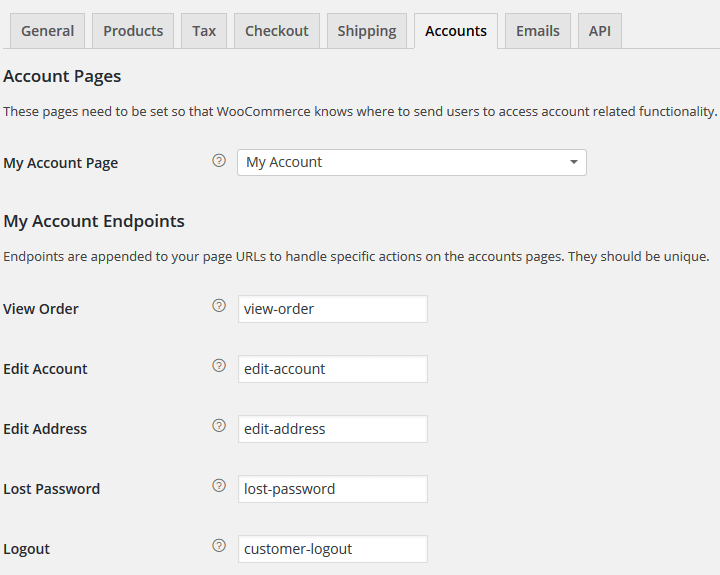The image size is (720, 575).
Task: Switch to the Emails tab
Action: point(537,31)
